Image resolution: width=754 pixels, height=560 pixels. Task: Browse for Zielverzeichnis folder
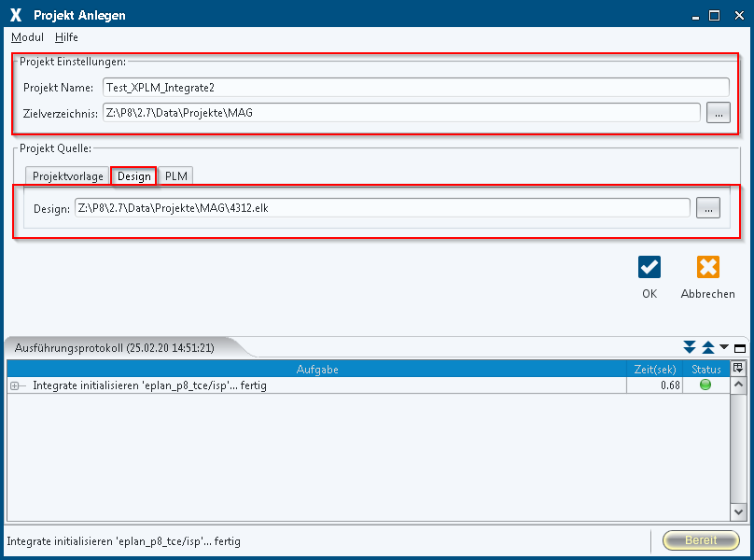pos(718,113)
